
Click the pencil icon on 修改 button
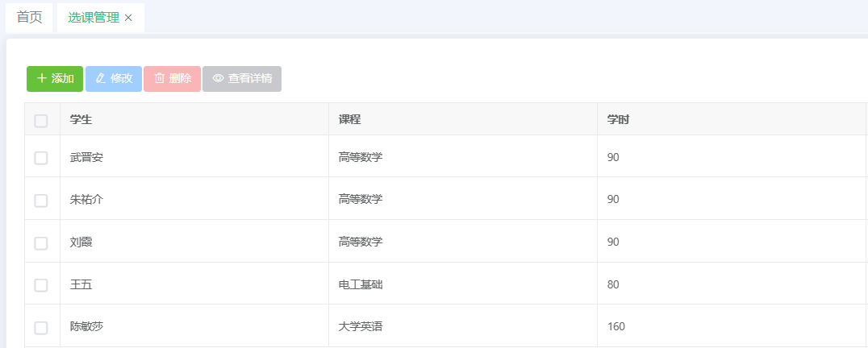pyautogui.click(x=101, y=79)
